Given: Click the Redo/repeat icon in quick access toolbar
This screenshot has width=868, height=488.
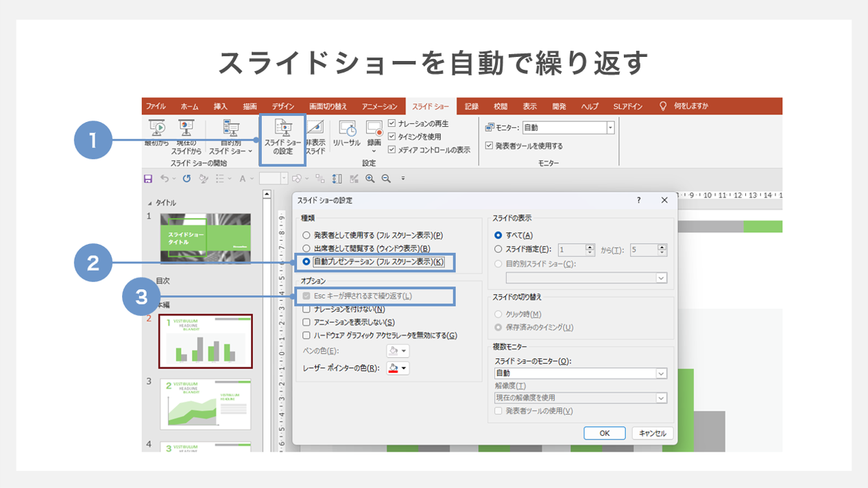Looking at the screenshot, I should tap(186, 178).
